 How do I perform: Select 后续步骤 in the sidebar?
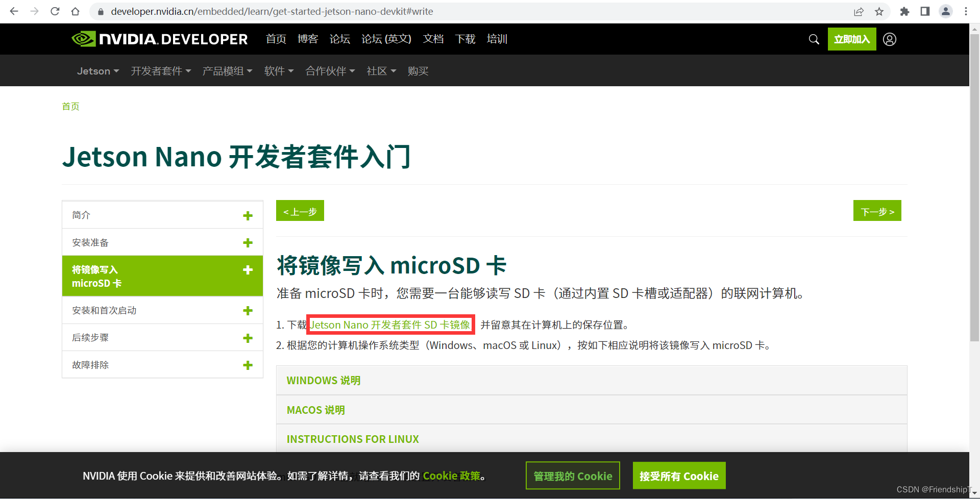[x=162, y=337]
